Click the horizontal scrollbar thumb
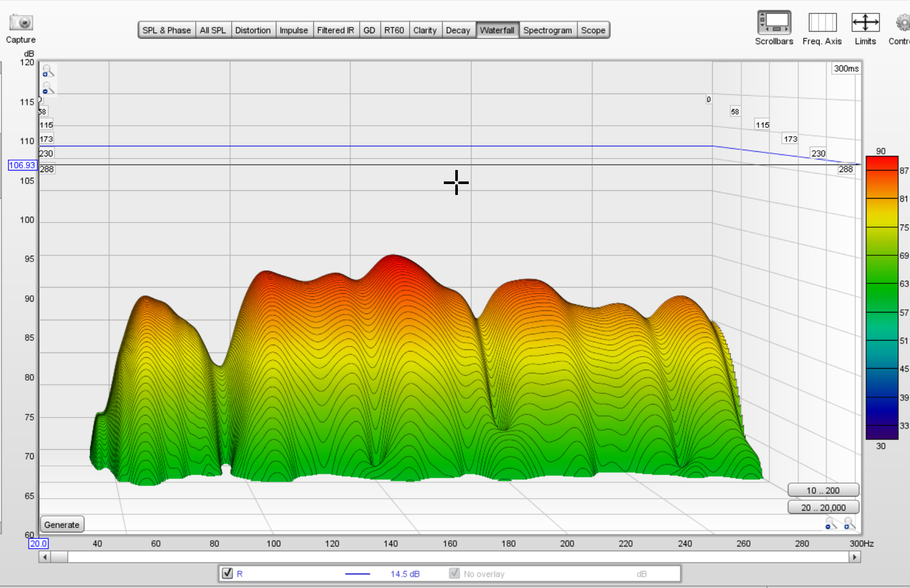Image resolution: width=910 pixels, height=588 pixels. point(59,557)
